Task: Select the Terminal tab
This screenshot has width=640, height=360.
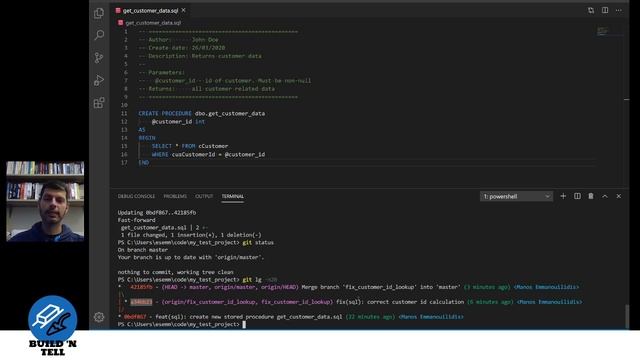Action: tap(233, 196)
